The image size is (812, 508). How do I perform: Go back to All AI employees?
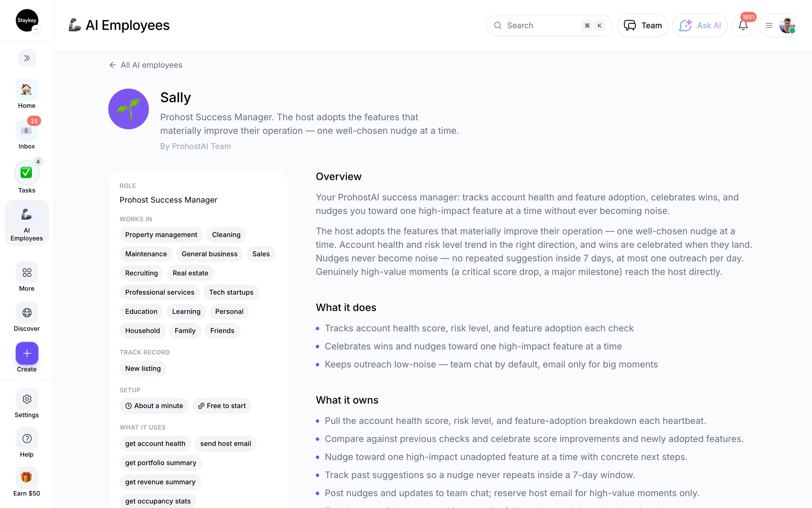pyautogui.click(x=146, y=65)
